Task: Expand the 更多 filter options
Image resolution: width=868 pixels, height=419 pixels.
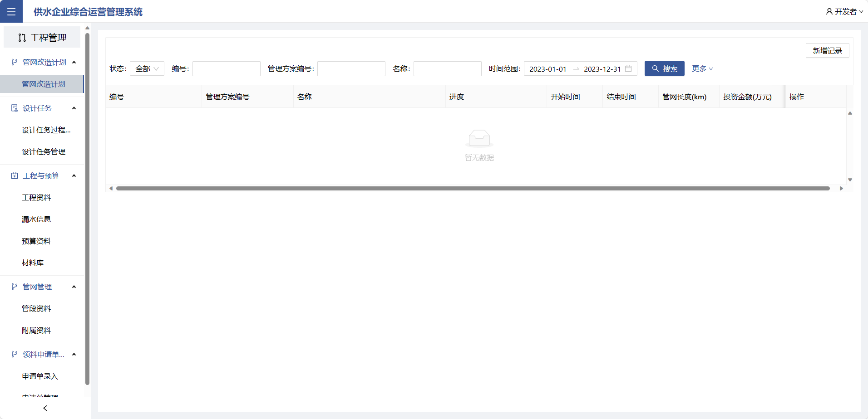Action: pos(702,68)
